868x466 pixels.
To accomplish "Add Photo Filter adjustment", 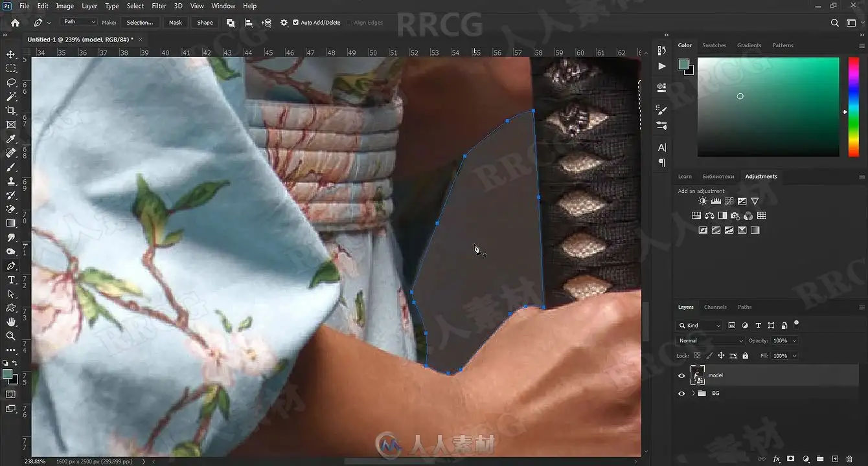I will coord(735,216).
